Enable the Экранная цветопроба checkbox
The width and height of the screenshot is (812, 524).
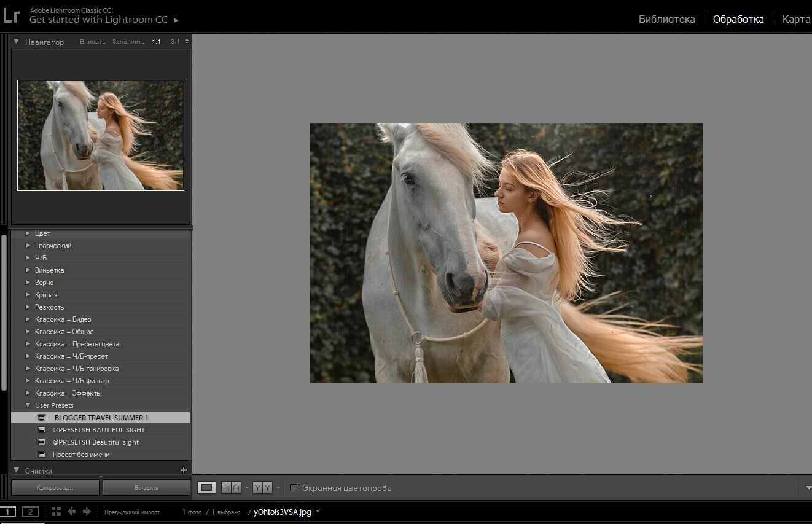pyautogui.click(x=294, y=488)
